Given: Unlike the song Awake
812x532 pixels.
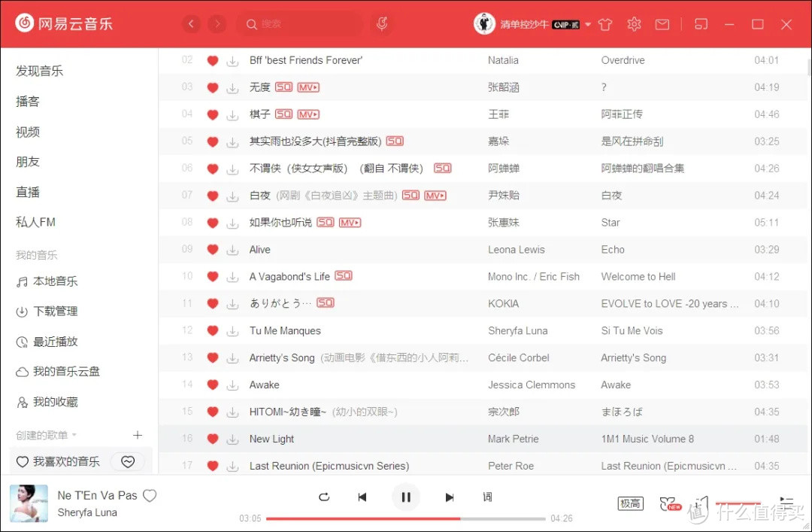Looking at the screenshot, I should click(x=212, y=385).
